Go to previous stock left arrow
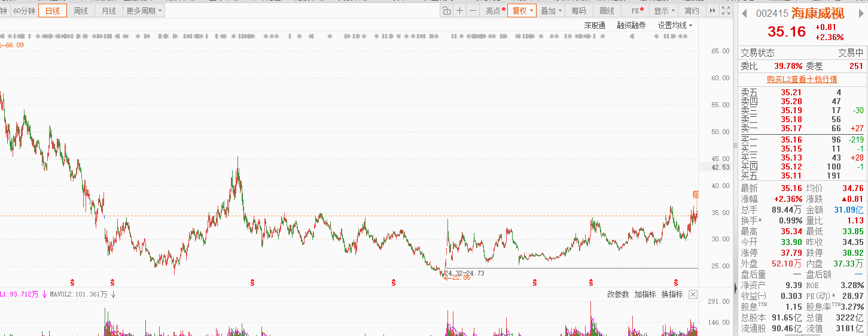868x336 pixels. tap(745, 13)
